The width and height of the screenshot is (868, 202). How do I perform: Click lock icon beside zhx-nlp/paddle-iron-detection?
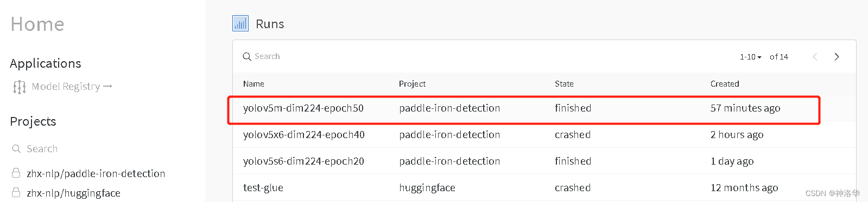[x=16, y=173]
